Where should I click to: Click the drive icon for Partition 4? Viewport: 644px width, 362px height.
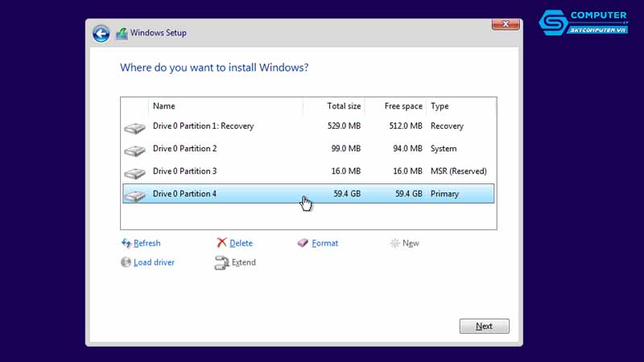(x=134, y=195)
